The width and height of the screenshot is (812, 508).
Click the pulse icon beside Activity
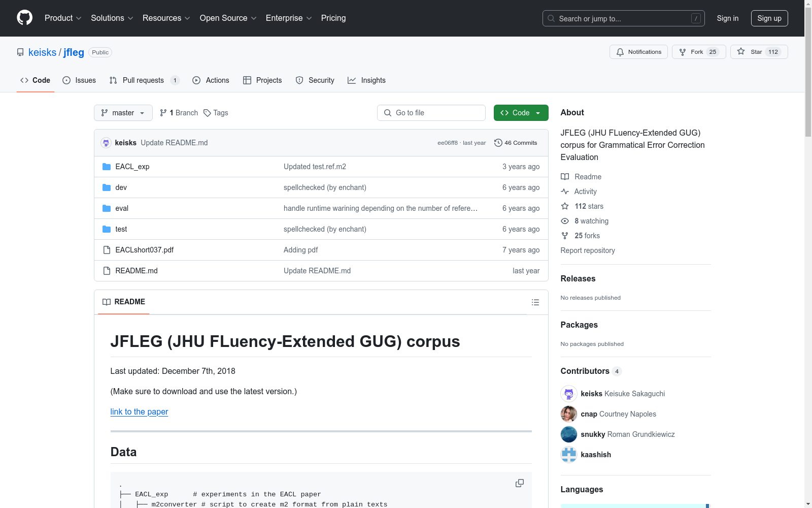[x=565, y=192]
